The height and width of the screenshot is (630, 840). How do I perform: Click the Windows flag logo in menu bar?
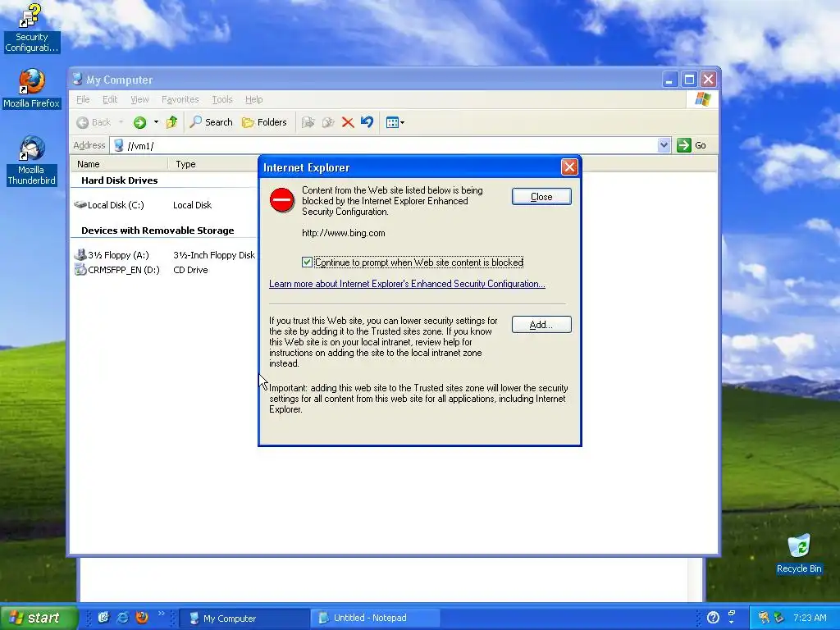pyautogui.click(x=702, y=99)
